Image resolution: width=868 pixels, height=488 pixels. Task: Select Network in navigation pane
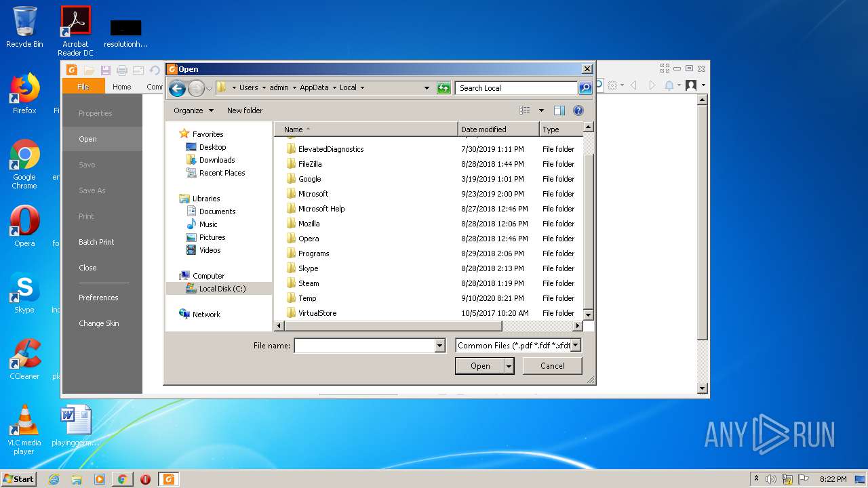click(x=206, y=314)
